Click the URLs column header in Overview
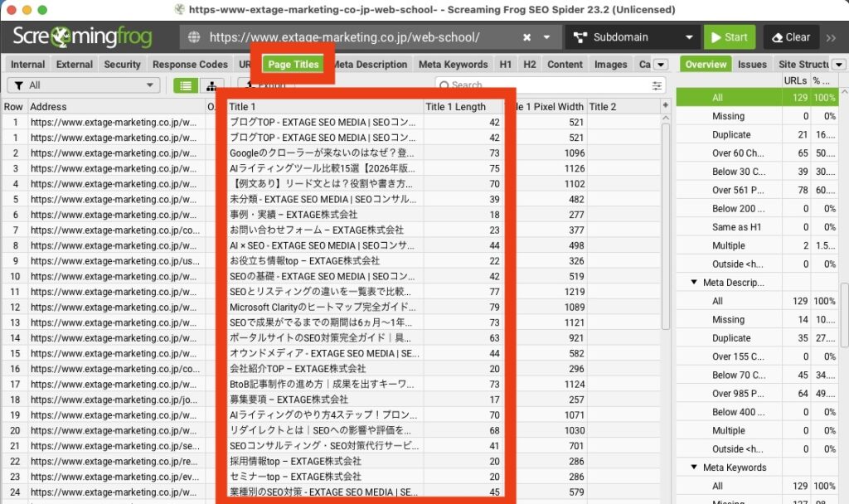Image resolution: width=849 pixels, height=504 pixels. point(795,80)
